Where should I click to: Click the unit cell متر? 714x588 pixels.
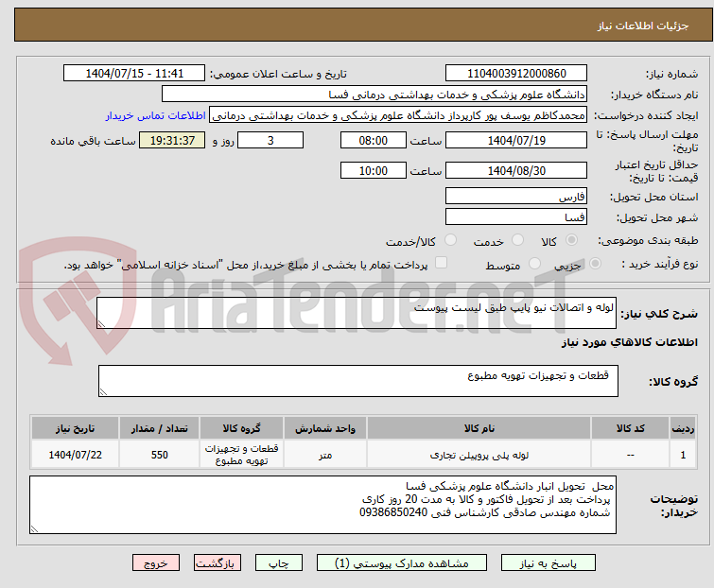(325, 455)
